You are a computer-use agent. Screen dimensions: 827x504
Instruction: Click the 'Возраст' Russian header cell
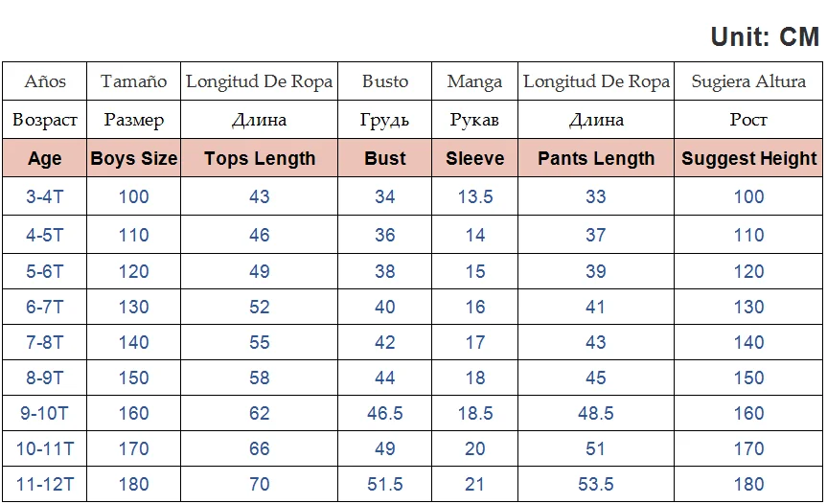45,121
